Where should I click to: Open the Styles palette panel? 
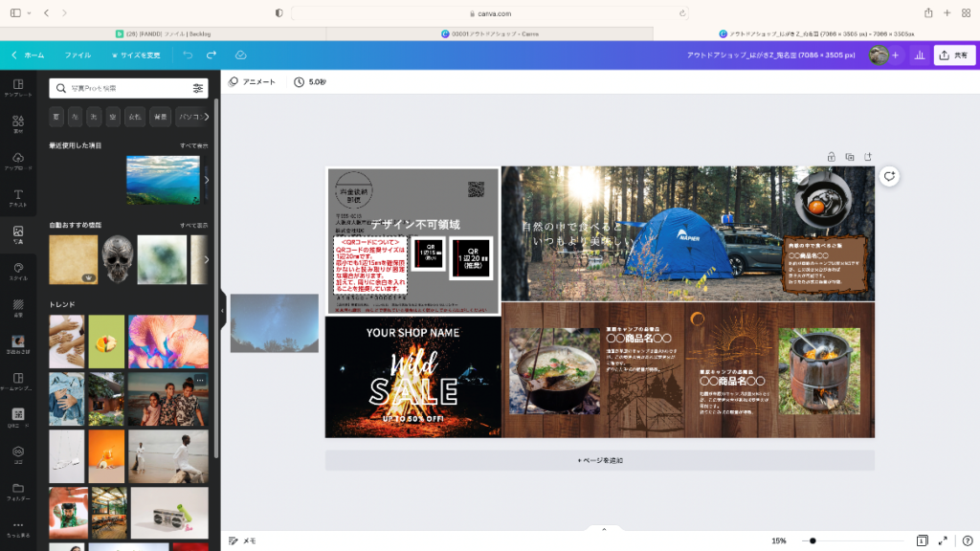(x=18, y=271)
